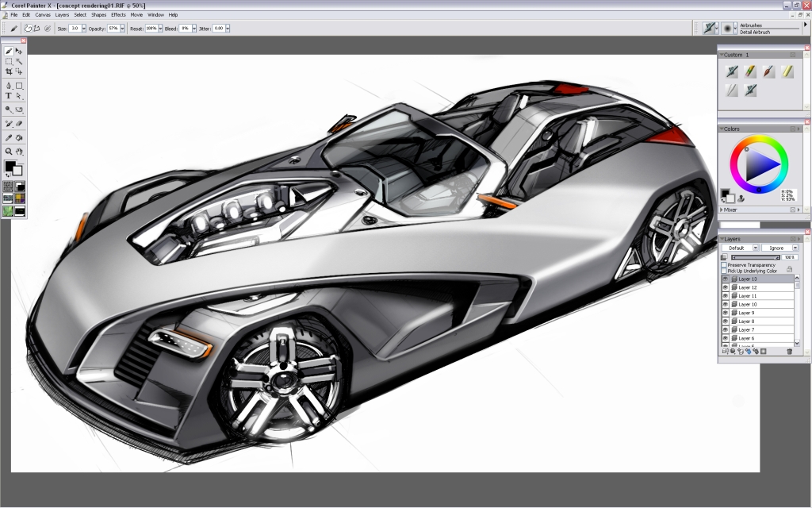Select the Crop tool
The image size is (812, 508).
pyautogui.click(x=7, y=72)
